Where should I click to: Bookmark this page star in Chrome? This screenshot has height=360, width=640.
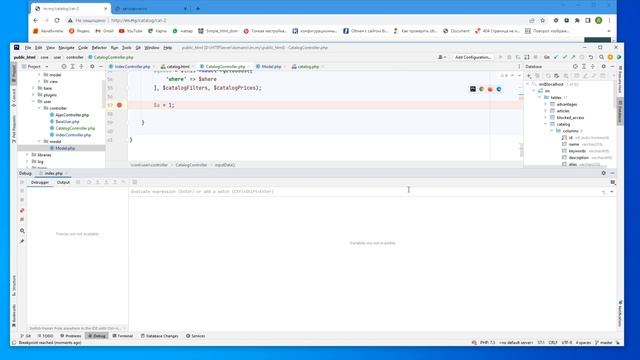coord(542,20)
